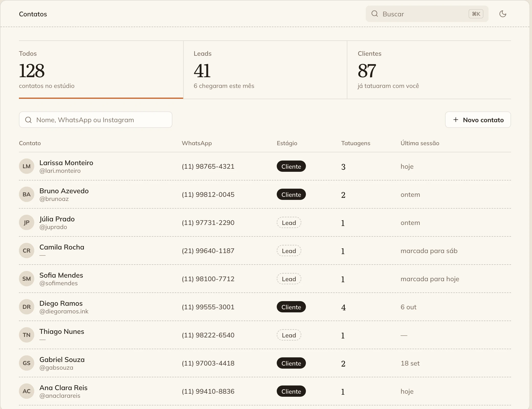Click the GS avatar for Gabriel Souza
The width and height of the screenshot is (532, 409).
[27, 363]
